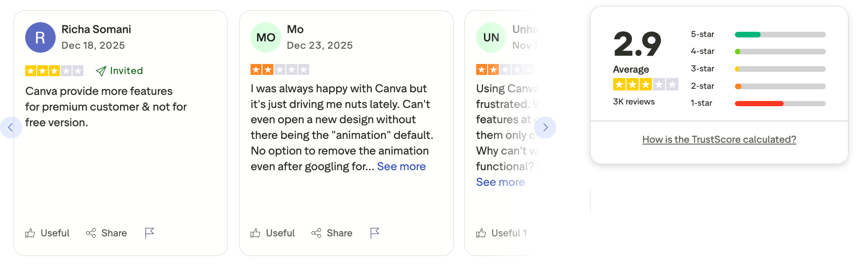This screenshot has height=269, width=868.
Task: Flag Mo's review
Action: 375,233
